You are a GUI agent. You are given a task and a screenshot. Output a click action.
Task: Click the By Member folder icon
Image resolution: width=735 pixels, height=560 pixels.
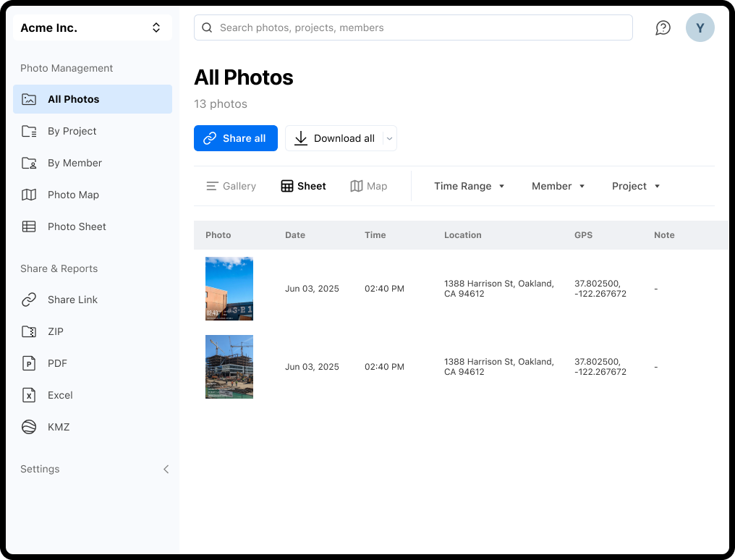29,163
